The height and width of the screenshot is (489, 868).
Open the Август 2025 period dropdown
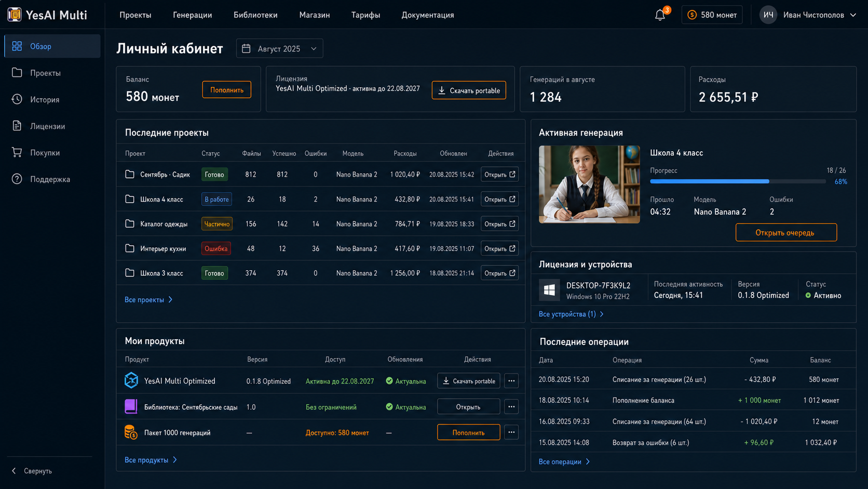coord(280,48)
